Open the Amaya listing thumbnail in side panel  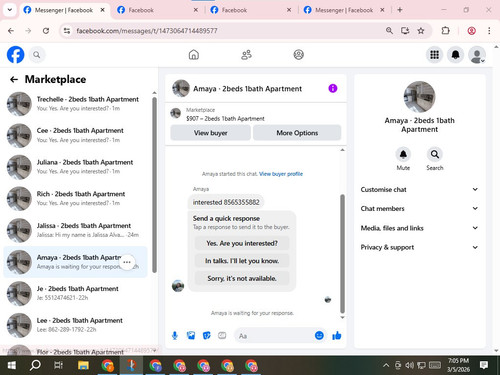[419, 97]
